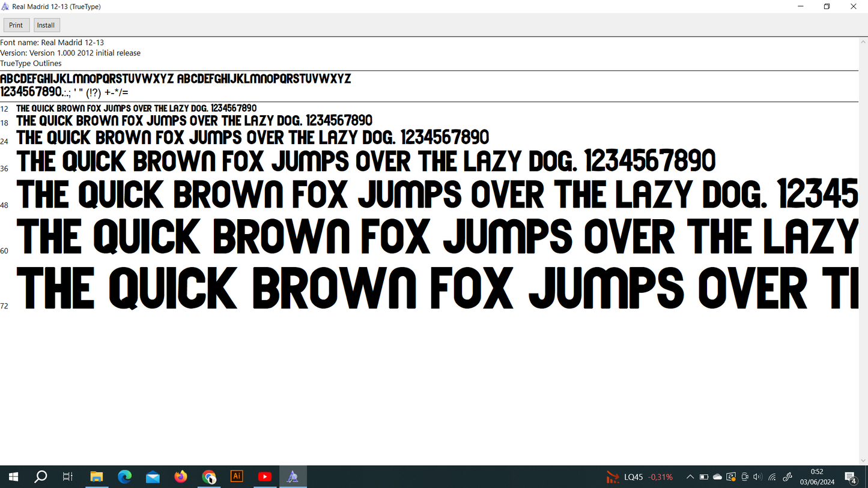The width and height of the screenshot is (868, 488).
Task: Click the size 48 sample sentence
Action: click(437, 194)
